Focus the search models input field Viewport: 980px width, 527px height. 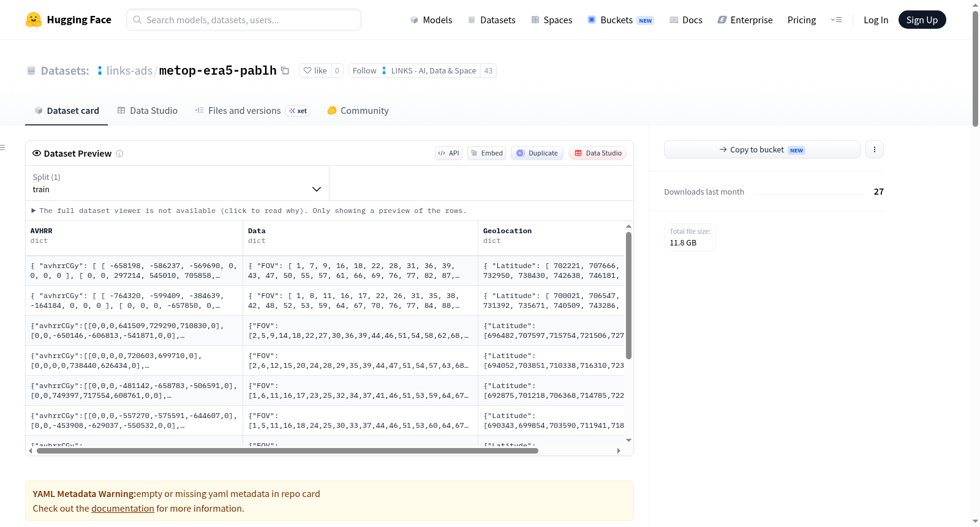244,20
